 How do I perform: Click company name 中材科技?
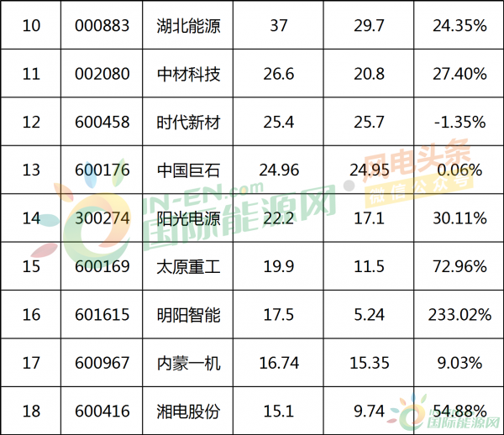(188, 74)
